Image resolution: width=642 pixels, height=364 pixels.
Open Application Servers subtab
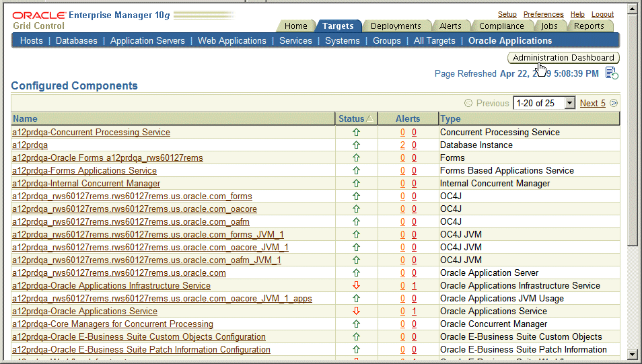click(x=147, y=40)
